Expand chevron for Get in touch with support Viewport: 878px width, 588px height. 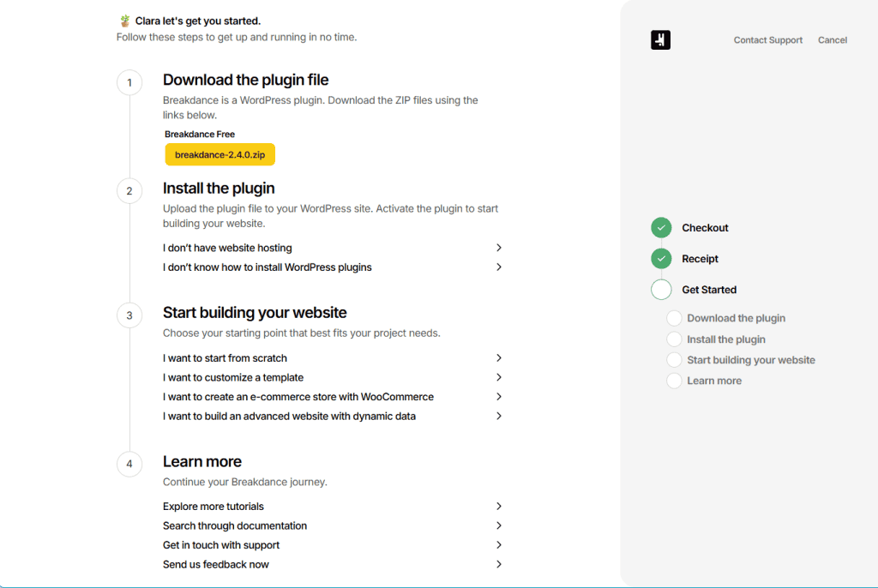[498, 545]
